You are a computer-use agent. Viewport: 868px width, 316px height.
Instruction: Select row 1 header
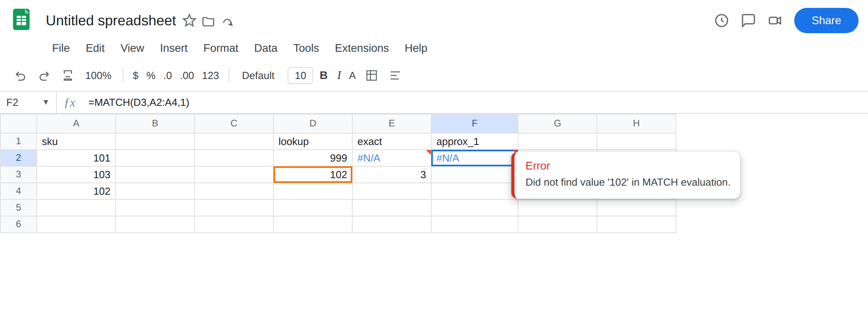coord(19,141)
